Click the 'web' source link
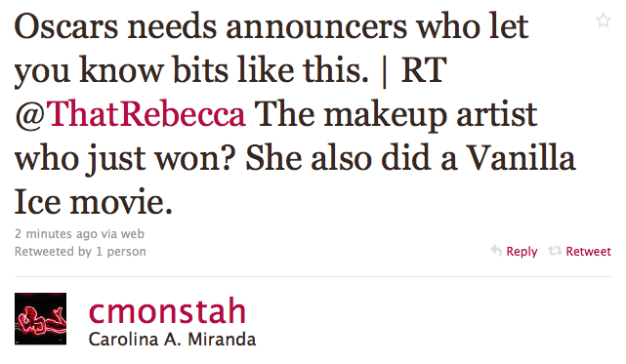The width and height of the screenshot is (626, 364). coord(132,234)
